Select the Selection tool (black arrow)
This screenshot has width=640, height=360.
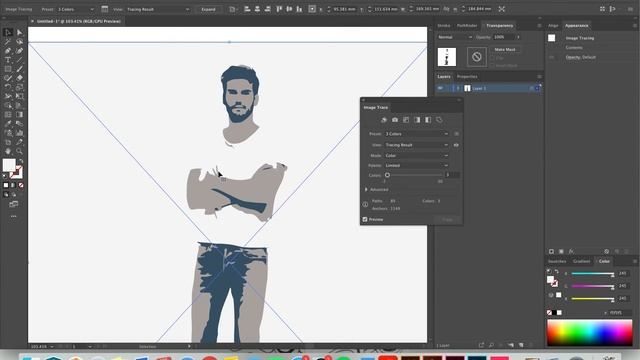[x=8, y=33]
